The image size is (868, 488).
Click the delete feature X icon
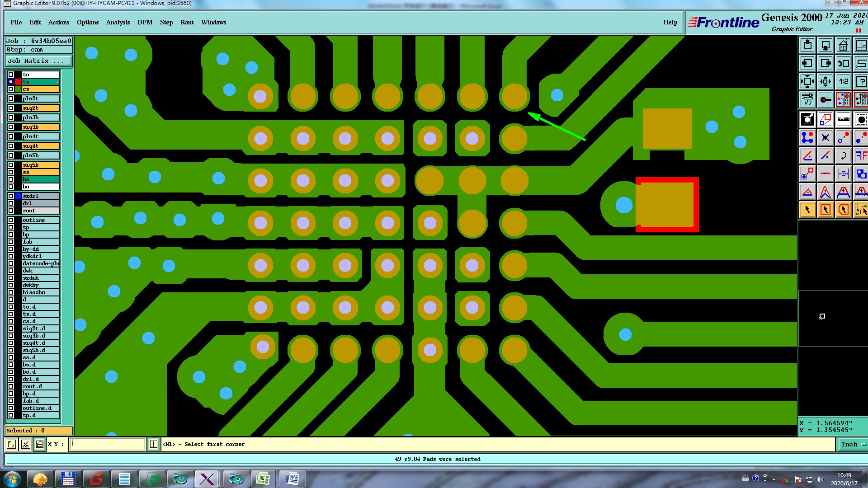point(826,138)
